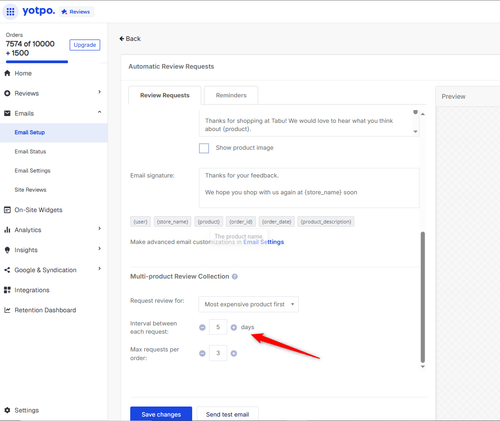500x421 pixels.
Task: Insert the {store_name} placeholder tag
Action: coord(172,222)
